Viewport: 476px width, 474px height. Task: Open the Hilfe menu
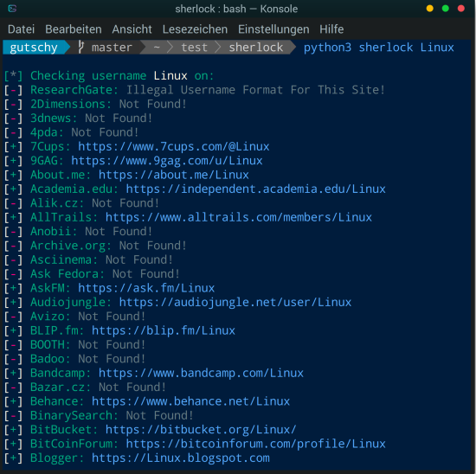331,29
